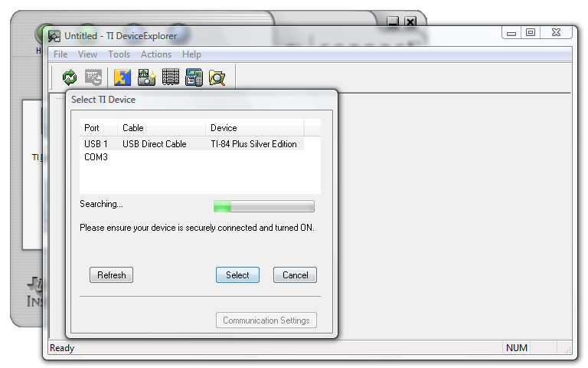The height and width of the screenshot is (368, 588).
Task: Open the Actions menu
Action: point(156,54)
